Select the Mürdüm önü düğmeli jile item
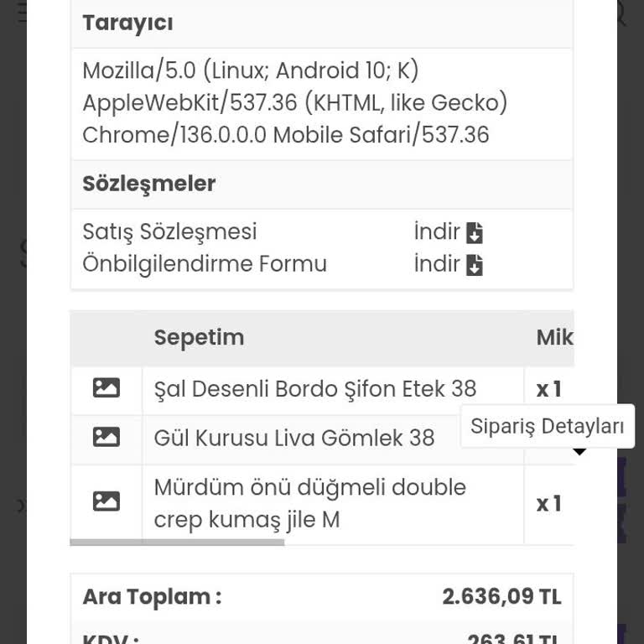The image size is (644, 644). 309,503
